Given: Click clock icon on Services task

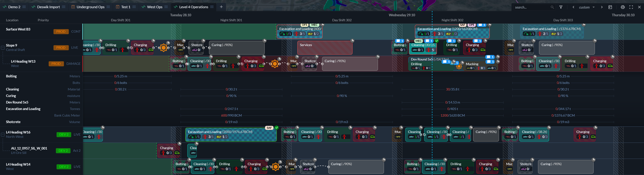Looking at the screenshot, I should tap(352, 40).
